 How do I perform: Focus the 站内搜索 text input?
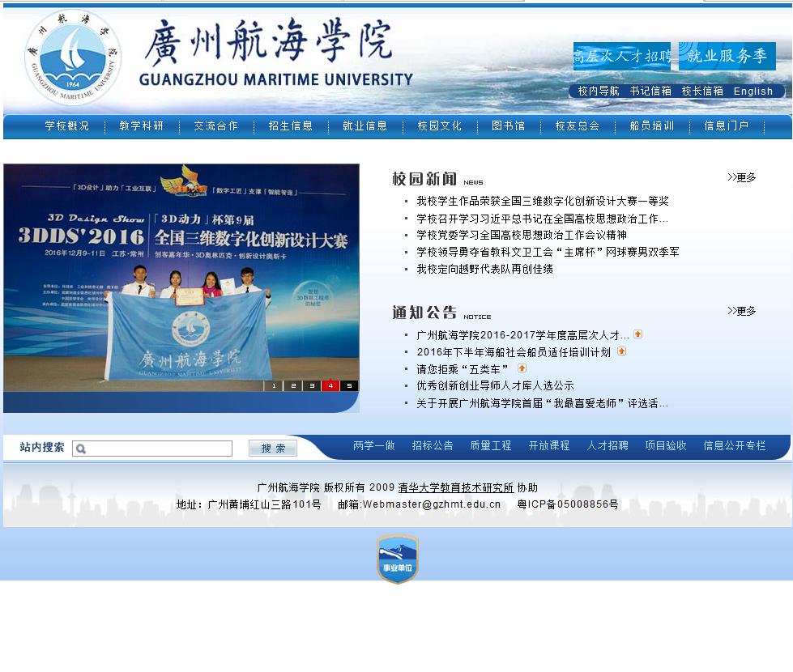[152, 449]
